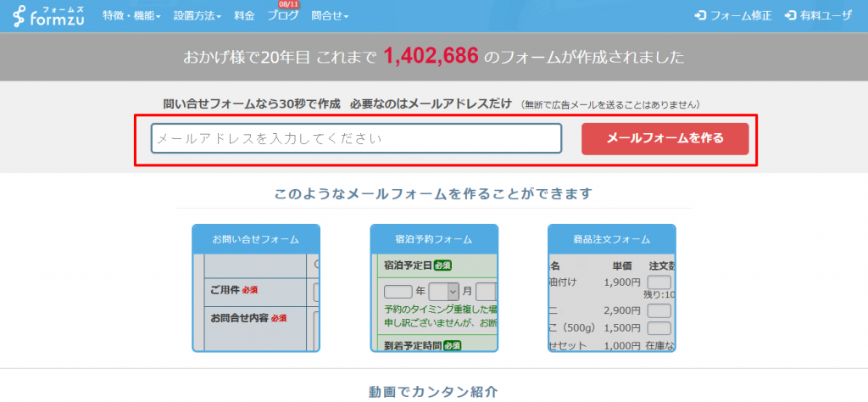The height and width of the screenshot is (402, 868).
Task: Click the login arrow icon beside 有料ユーザ
Action: [790, 16]
